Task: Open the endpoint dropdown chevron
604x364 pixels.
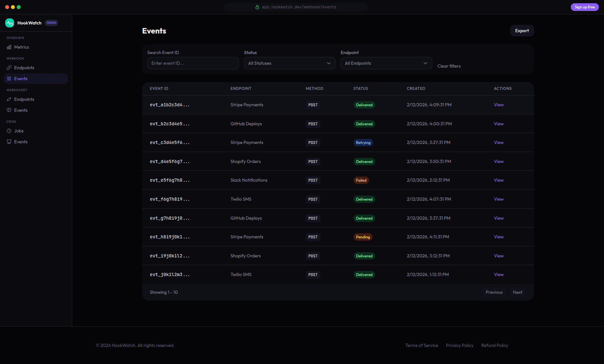Action: tap(425, 63)
